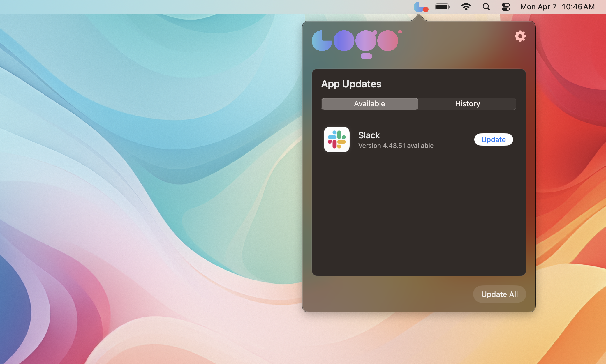Click the date in the menu bar

click(x=538, y=7)
